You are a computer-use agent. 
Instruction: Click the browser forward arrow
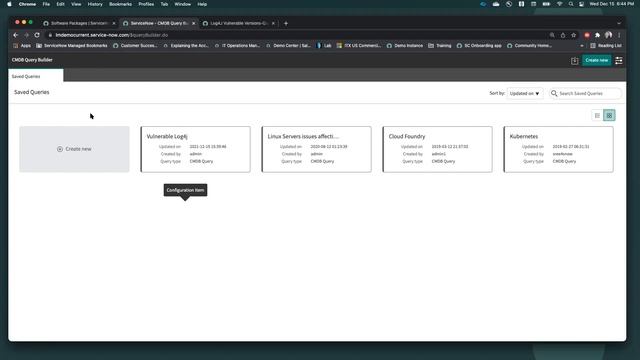pyautogui.click(x=27, y=35)
